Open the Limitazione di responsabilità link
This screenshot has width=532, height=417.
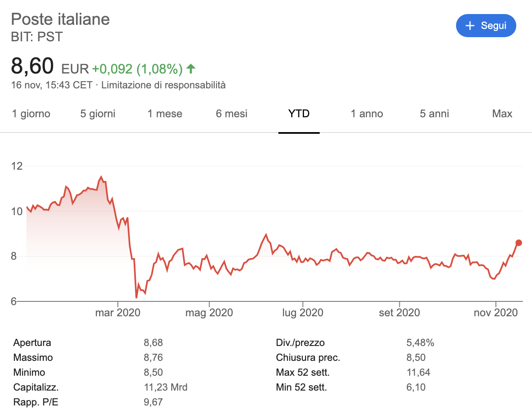coord(163,85)
